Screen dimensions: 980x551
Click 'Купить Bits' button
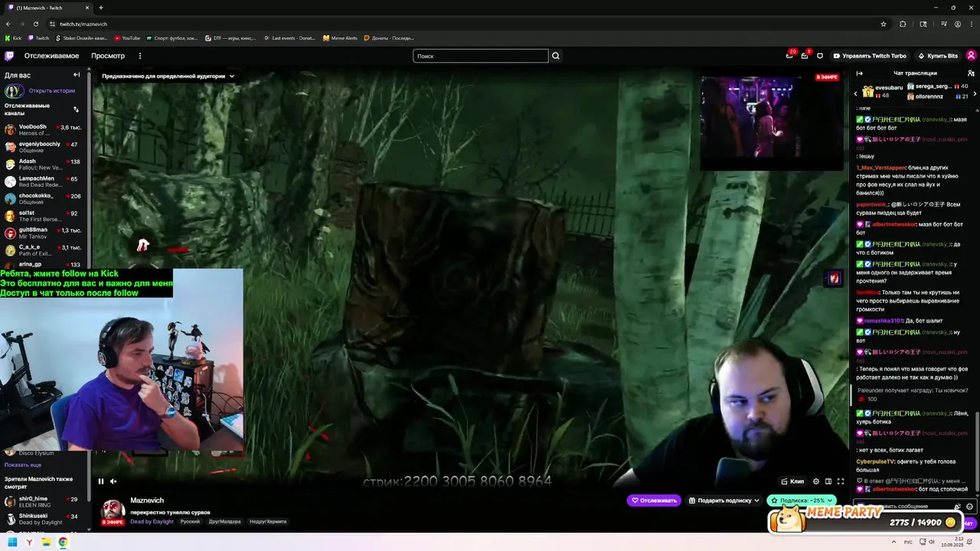[937, 56]
